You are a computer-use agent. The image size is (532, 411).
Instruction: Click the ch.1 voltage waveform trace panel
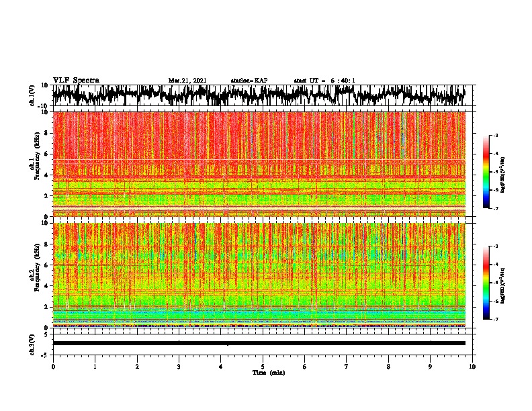263,95
